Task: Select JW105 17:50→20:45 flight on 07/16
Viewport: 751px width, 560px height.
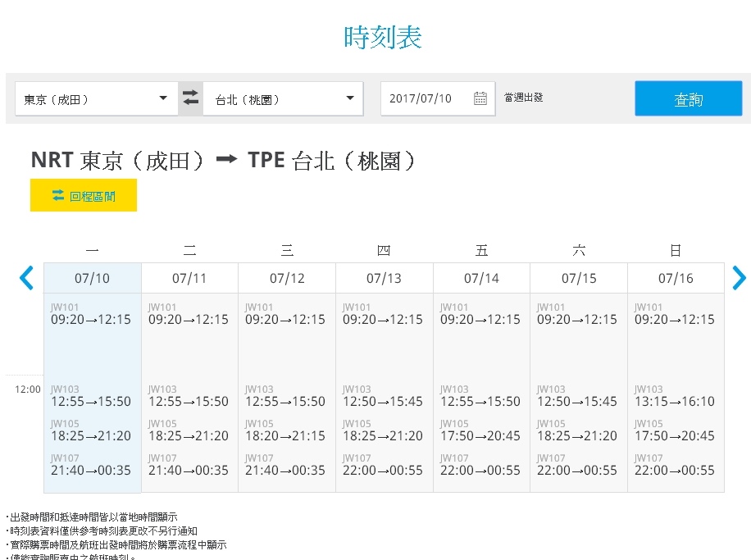Action: click(675, 430)
